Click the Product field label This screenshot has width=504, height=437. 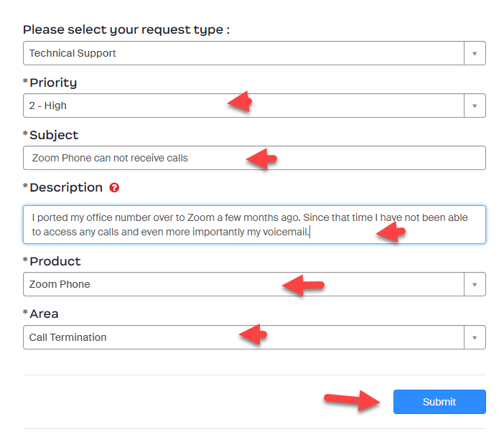[x=55, y=261]
